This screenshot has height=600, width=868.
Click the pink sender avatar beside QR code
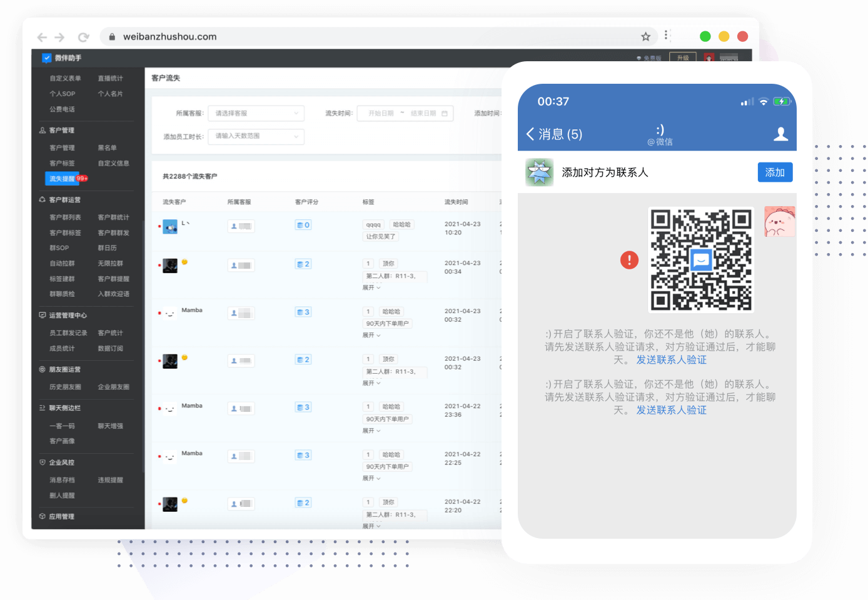(x=779, y=222)
